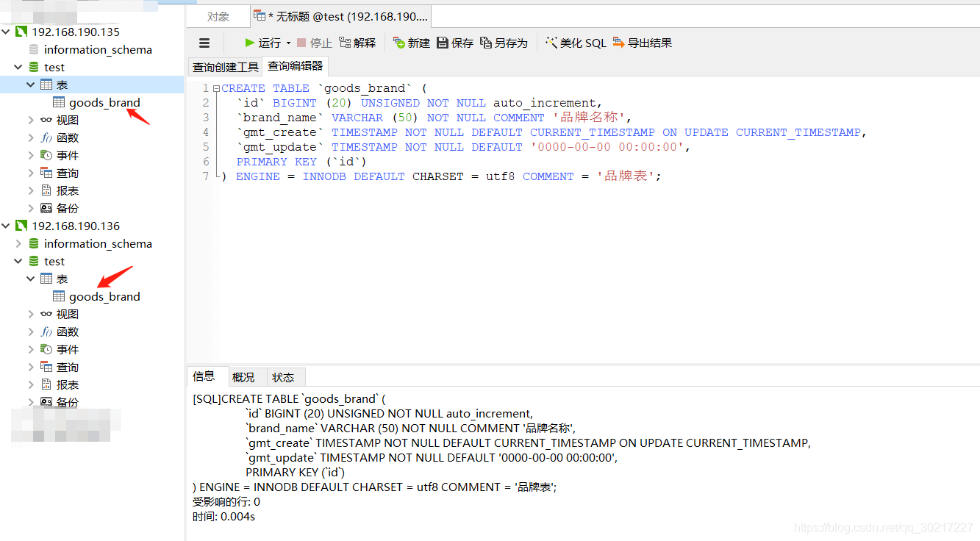Expand 事件 under the 192.168.190.135 connection

[x=31, y=156]
